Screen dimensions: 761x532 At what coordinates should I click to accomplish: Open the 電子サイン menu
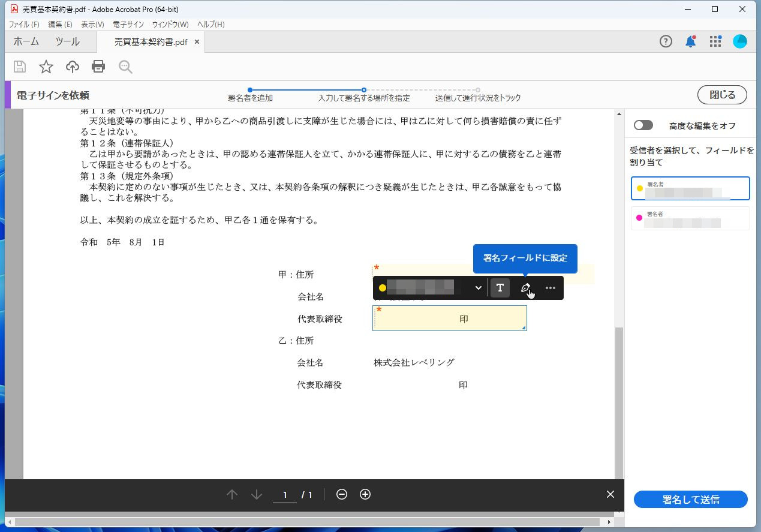click(x=128, y=24)
